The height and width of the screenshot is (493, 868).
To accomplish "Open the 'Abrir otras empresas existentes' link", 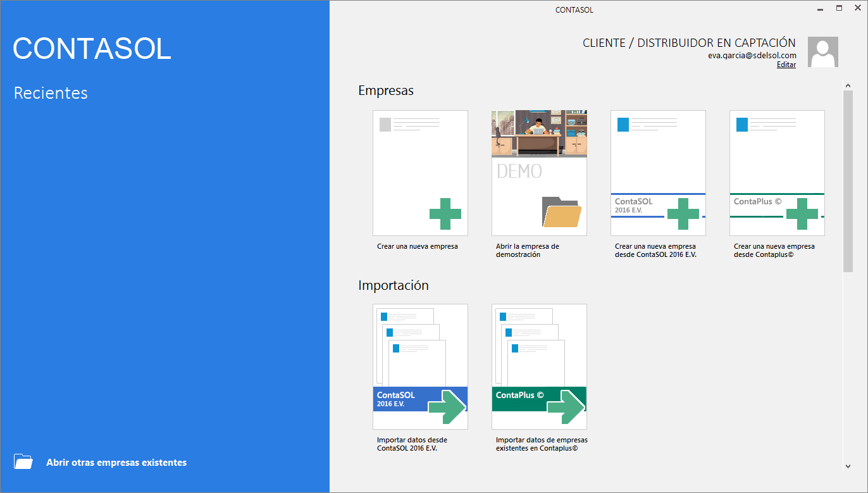I will click(116, 463).
